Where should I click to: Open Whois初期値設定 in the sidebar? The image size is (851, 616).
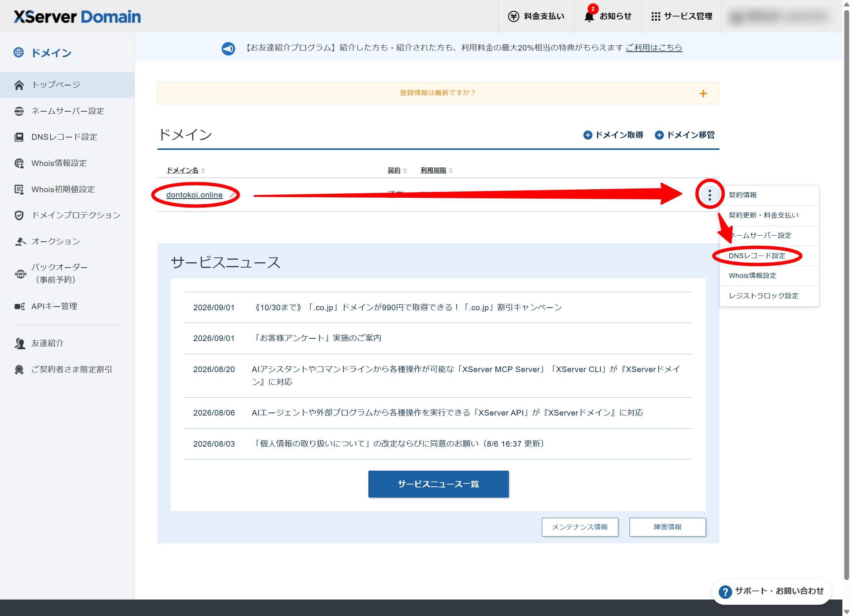[x=67, y=190]
